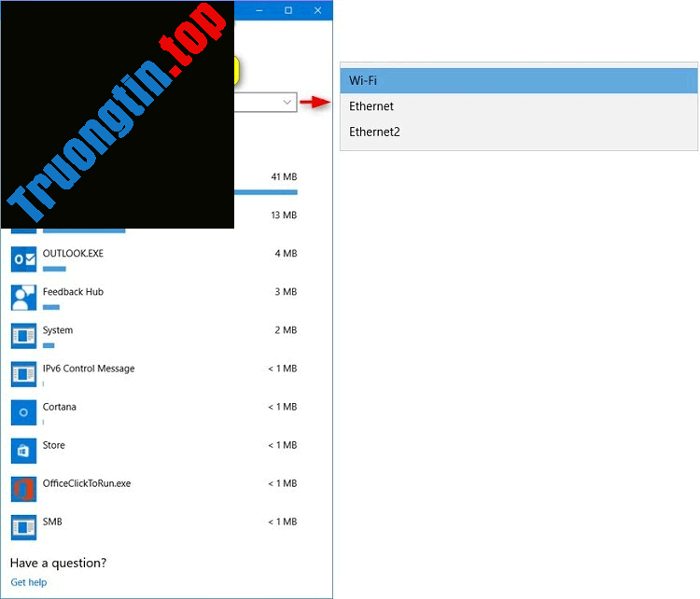The height and width of the screenshot is (599, 700).
Task: Click the Cortana circle icon
Action: [x=23, y=413]
